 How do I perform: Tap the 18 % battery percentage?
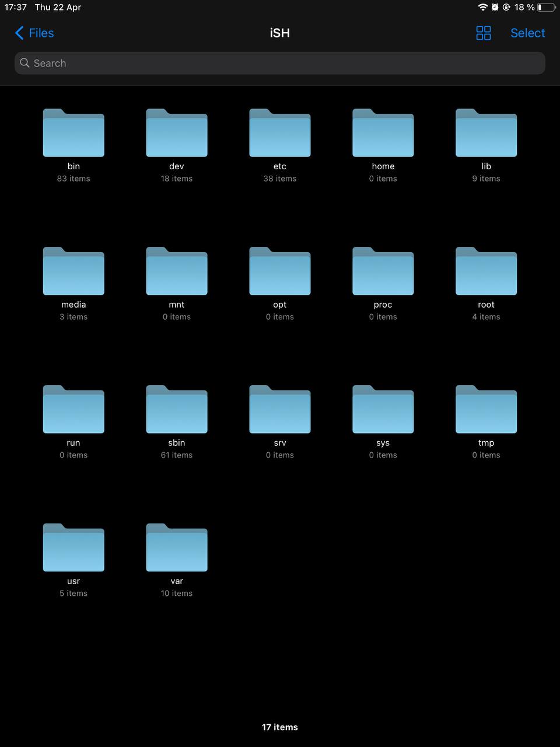[524, 7]
